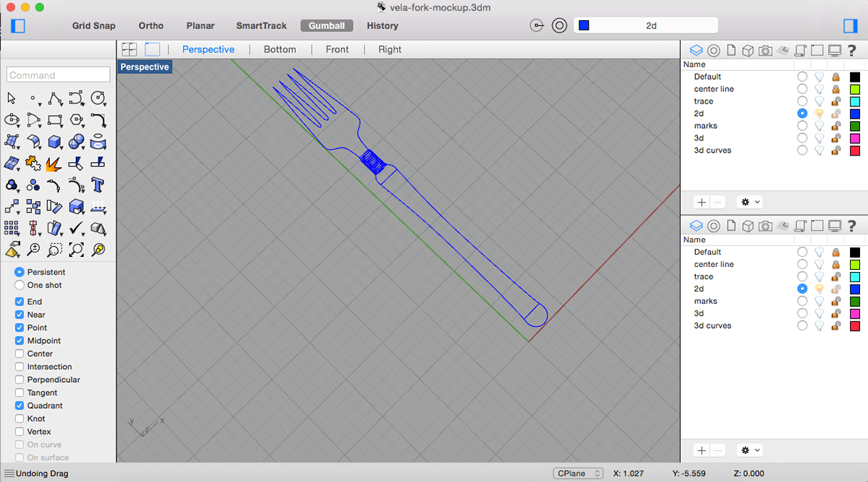Viewport: 868px width, 482px height.
Task: Click the four-viewport layout icon
Action: (129, 49)
